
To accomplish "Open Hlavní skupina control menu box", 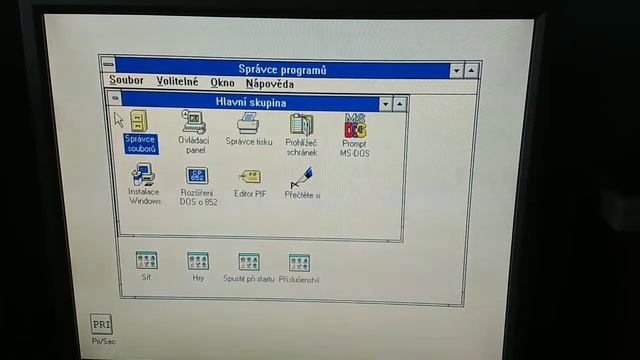I will click(115, 98).
